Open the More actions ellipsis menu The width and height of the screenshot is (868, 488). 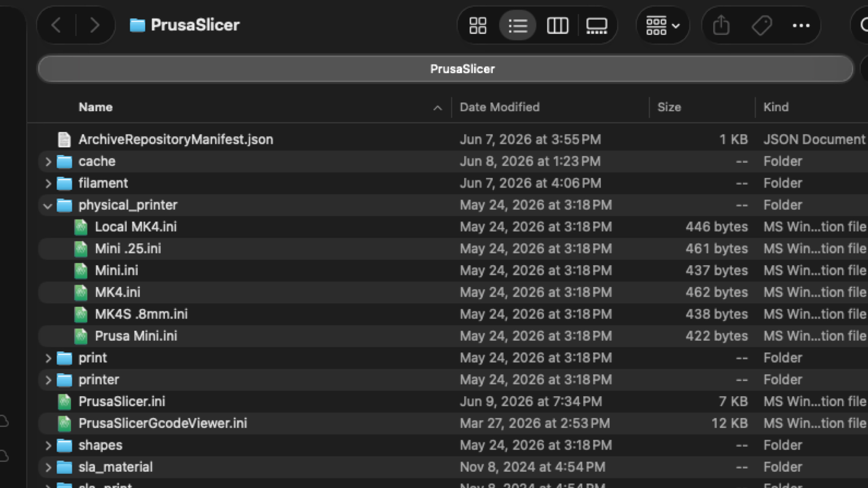(x=801, y=25)
